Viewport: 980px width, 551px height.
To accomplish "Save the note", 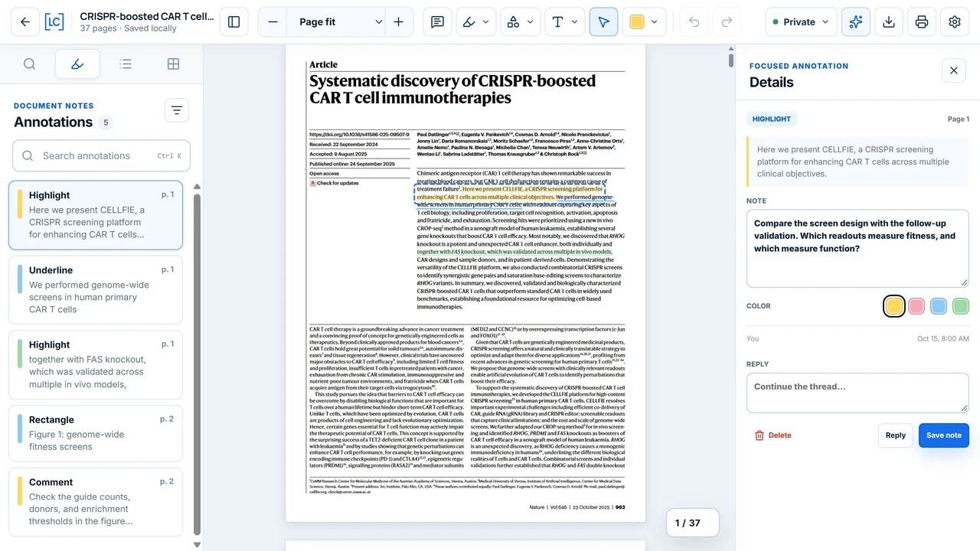I will coord(944,435).
